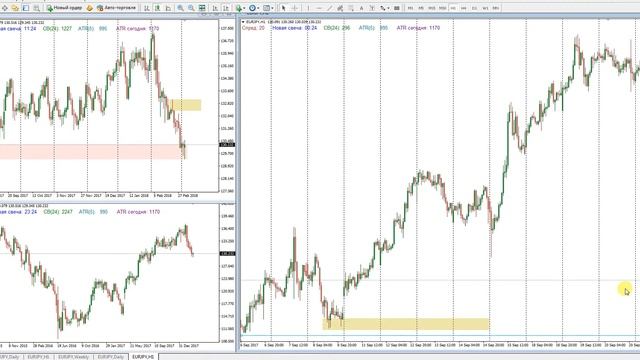640x360 pixels.
Task: Select the vertical line drawing tool
Action: pos(308,8)
